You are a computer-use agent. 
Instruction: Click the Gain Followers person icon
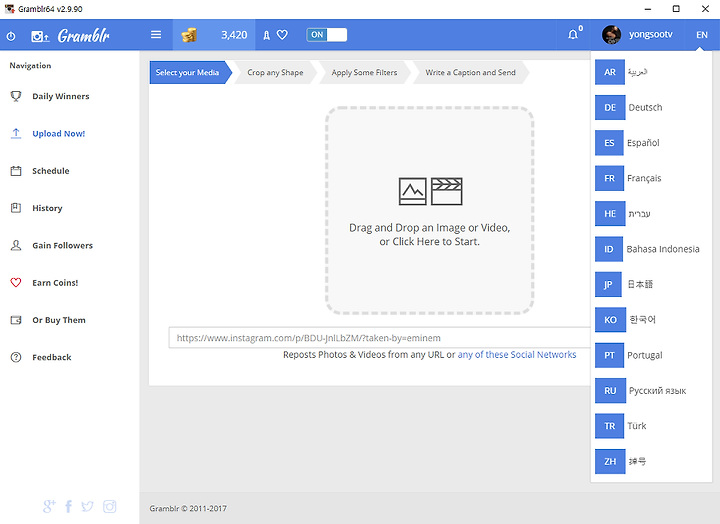click(x=16, y=245)
